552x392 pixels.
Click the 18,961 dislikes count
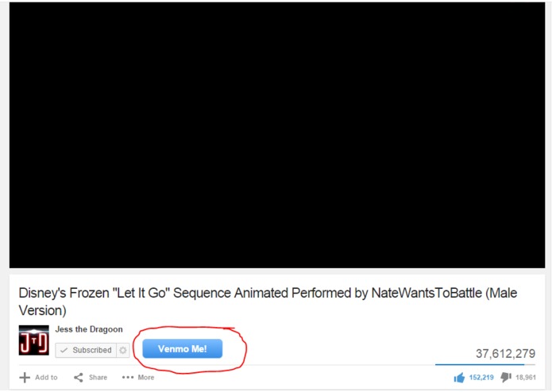coord(526,378)
